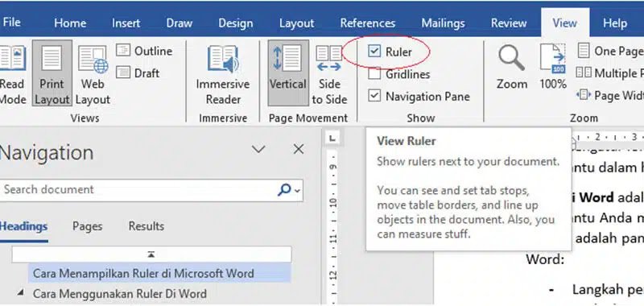Click the horizontal ruler
This screenshot has width=644, height=306.
[x=608, y=137]
